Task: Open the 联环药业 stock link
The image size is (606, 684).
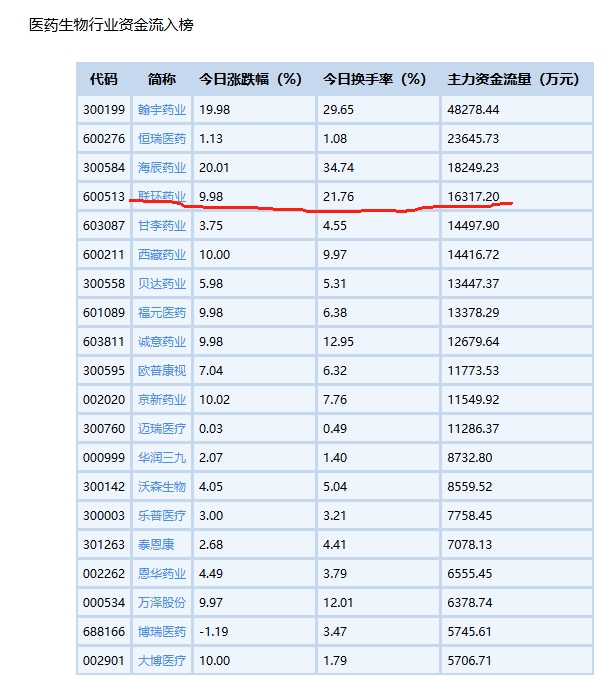Action: [x=162, y=197]
